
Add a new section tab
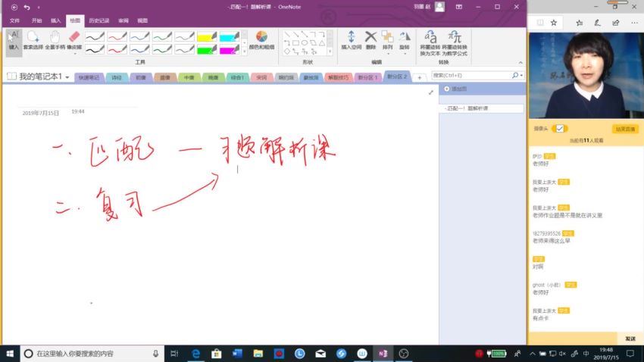click(x=419, y=77)
